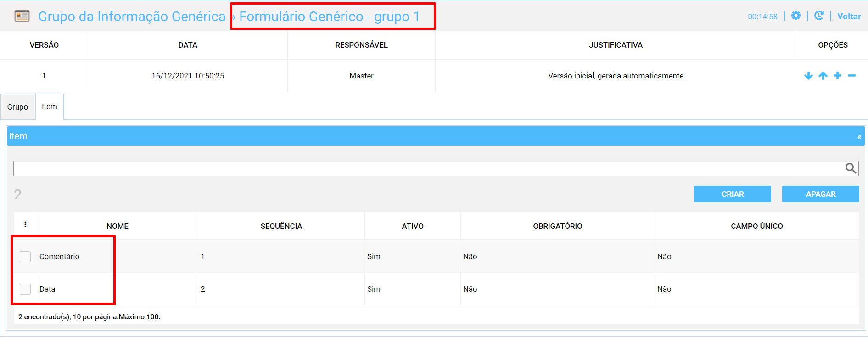Click the DATA column header of versions
The image size is (868, 338).
click(x=188, y=45)
